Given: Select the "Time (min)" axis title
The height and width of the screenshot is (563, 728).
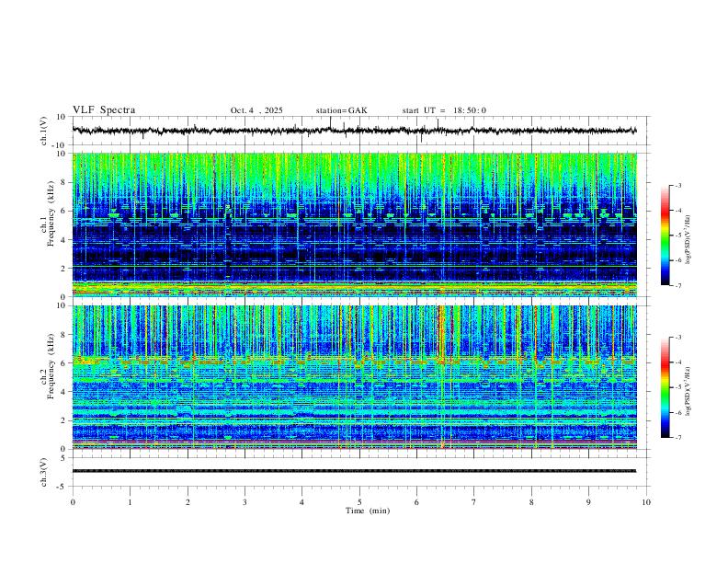Looking at the screenshot, I should [x=368, y=511].
